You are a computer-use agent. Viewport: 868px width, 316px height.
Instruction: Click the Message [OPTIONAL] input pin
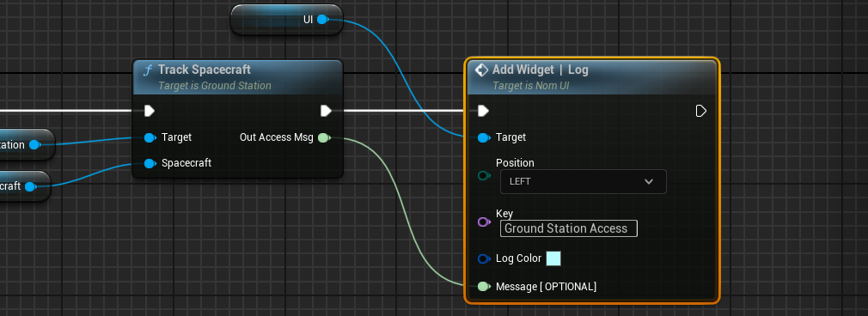[484, 287]
